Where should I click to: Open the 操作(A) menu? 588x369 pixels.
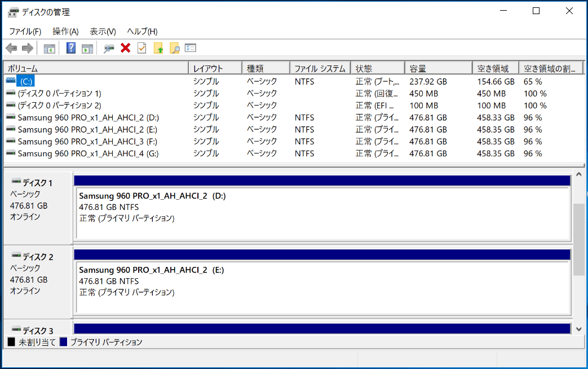[x=65, y=32]
